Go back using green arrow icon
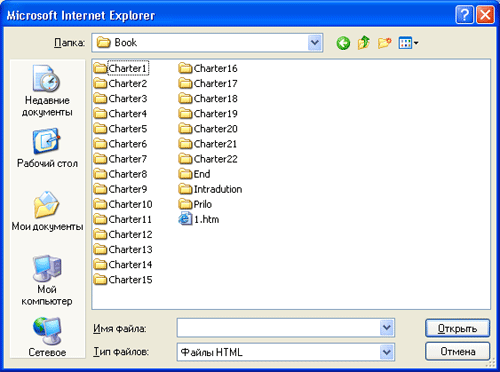Screen dimensions: 500x372 [343, 43]
